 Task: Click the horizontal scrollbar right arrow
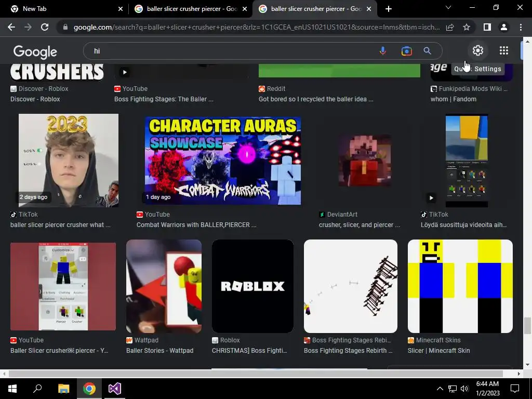click(x=518, y=374)
